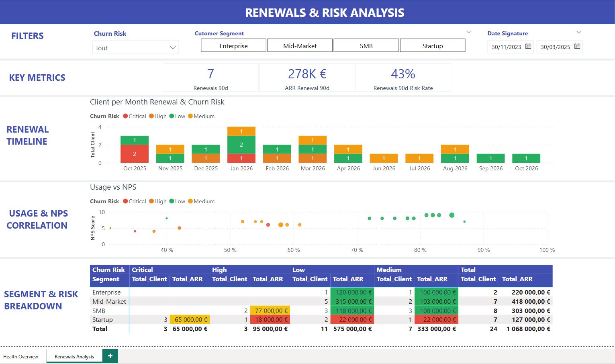Viewport: 615px width, 364px height.
Task: Click the Renewals 90d metric card
Action: [x=210, y=78]
